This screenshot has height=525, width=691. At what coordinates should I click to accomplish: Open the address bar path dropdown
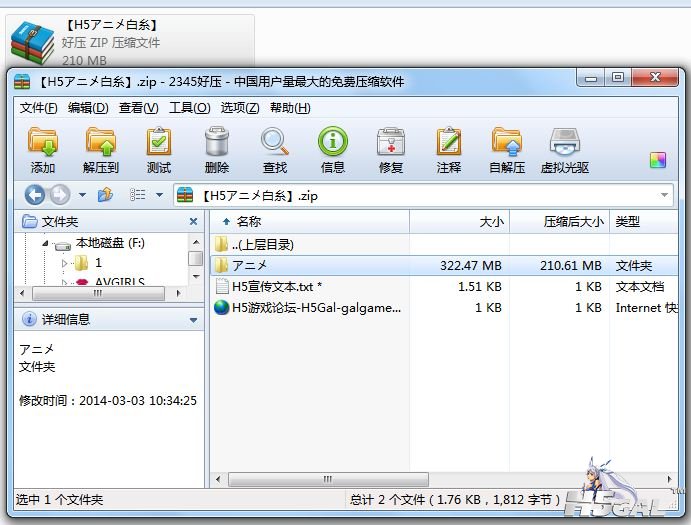pos(664,196)
